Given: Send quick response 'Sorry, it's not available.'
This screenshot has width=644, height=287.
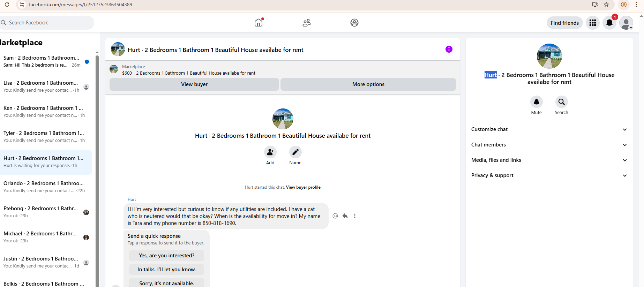Looking at the screenshot, I should [x=167, y=283].
